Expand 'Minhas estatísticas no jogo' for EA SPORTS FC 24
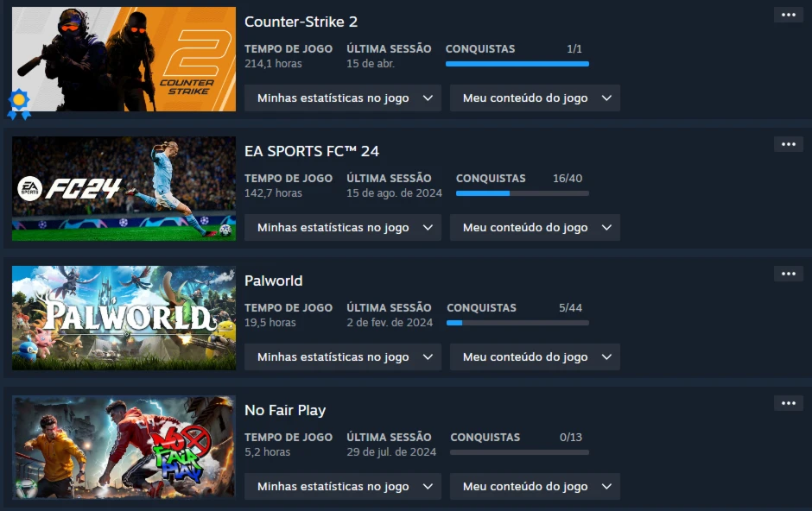Image resolution: width=812 pixels, height=511 pixels. [343, 228]
